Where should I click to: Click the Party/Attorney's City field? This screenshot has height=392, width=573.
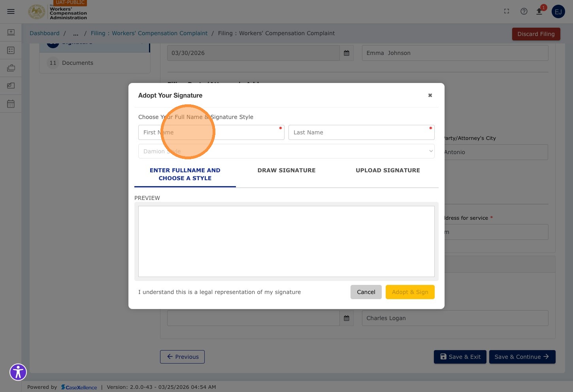click(496, 152)
